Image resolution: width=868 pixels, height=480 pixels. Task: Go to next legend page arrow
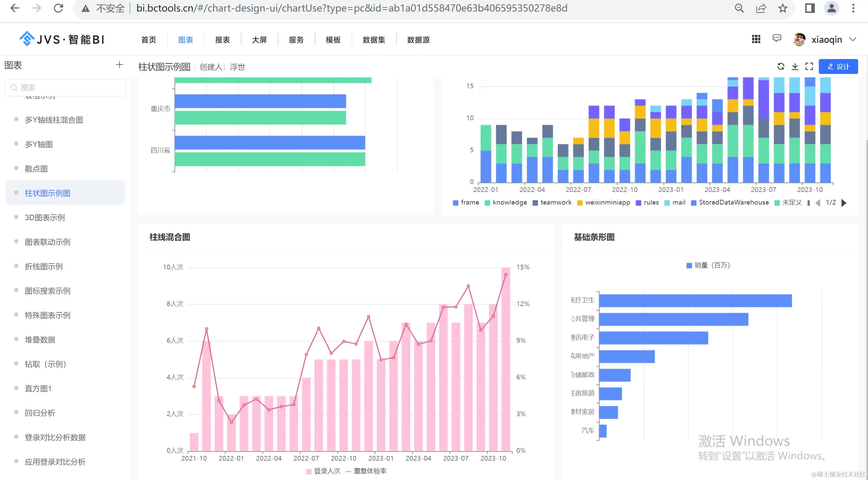coord(844,203)
